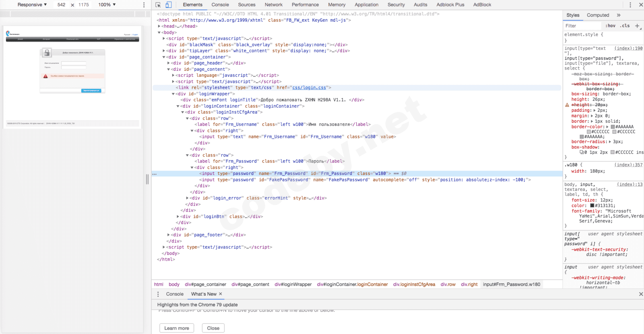This screenshot has height=334, width=644.
Task: Expand the border-color shorthand property
Action: coord(607,127)
